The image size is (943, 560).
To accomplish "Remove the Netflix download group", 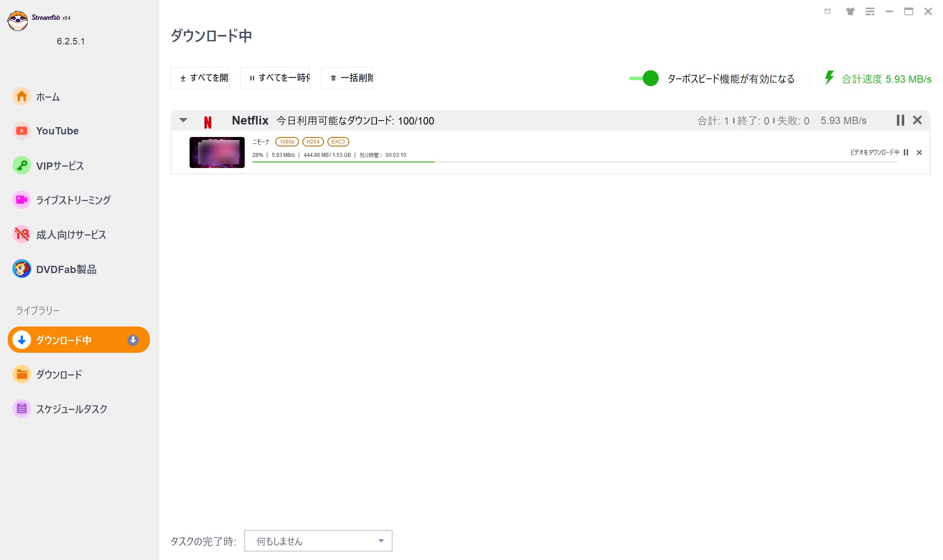I will pyautogui.click(x=918, y=120).
